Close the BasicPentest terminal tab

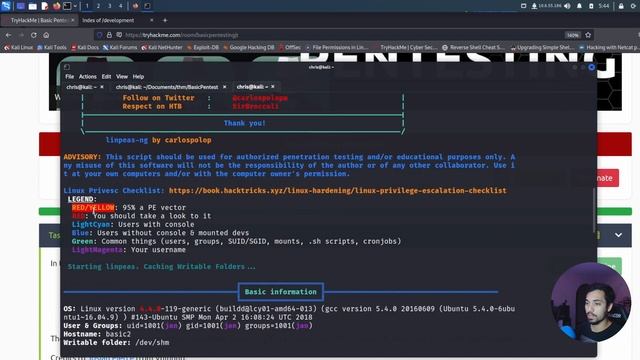(x=224, y=87)
